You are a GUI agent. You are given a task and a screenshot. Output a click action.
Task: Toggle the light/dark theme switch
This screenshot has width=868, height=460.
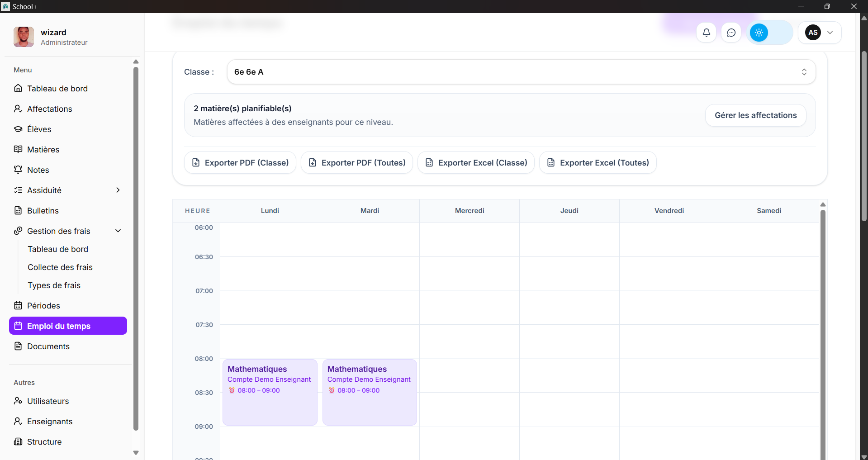pos(769,33)
